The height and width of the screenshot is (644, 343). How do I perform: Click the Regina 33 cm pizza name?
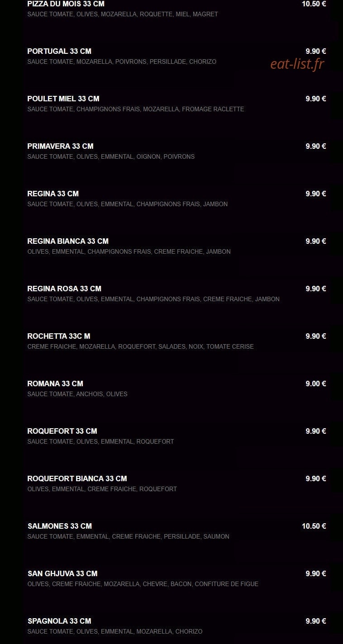pyautogui.click(x=53, y=194)
